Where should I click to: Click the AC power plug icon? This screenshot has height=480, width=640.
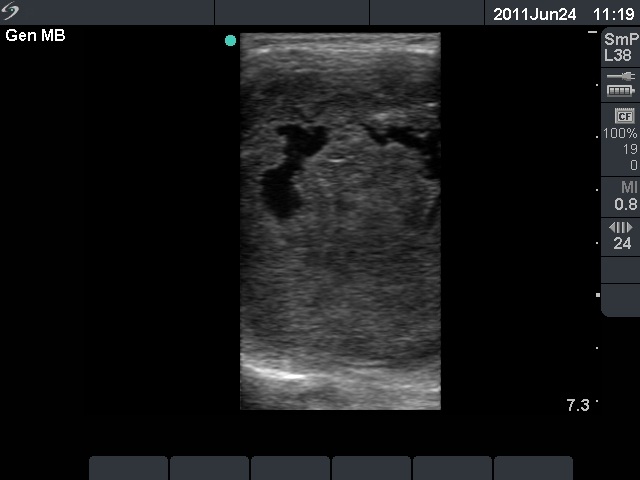620,77
